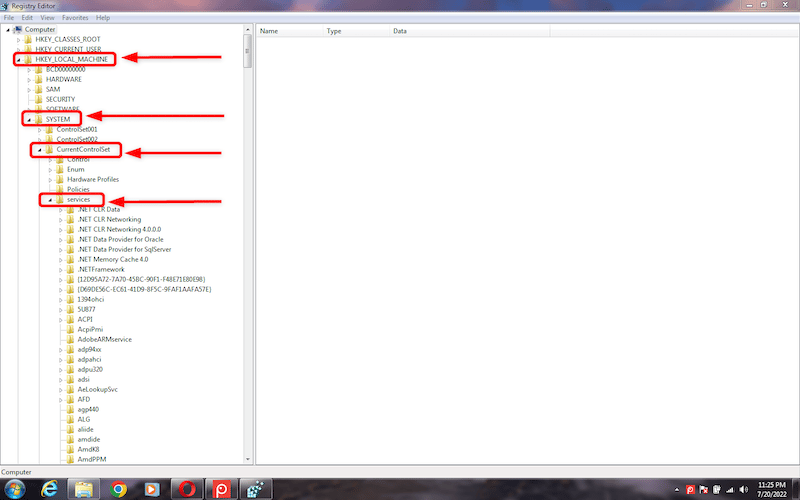This screenshot has height=500, width=800.
Task: Select the {12D95A72-7A70-45BC-90F1-F48E71E80E98} key
Action: [x=141, y=279]
